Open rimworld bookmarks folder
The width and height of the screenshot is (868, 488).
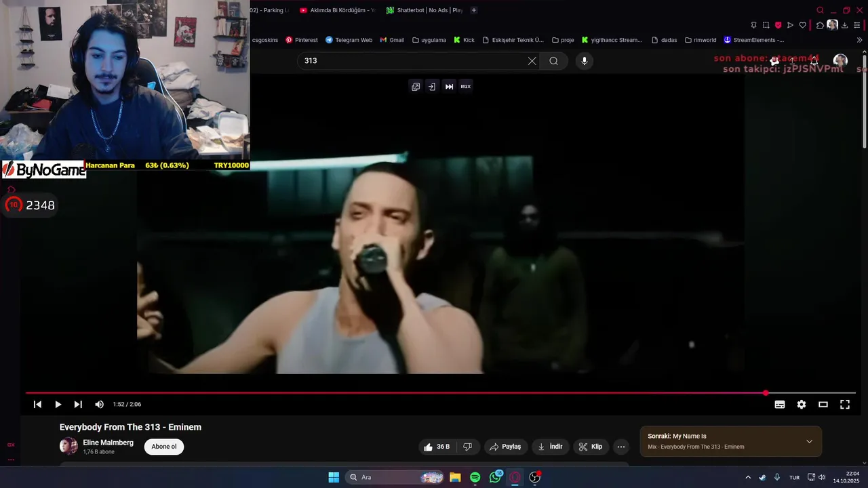point(701,40)
